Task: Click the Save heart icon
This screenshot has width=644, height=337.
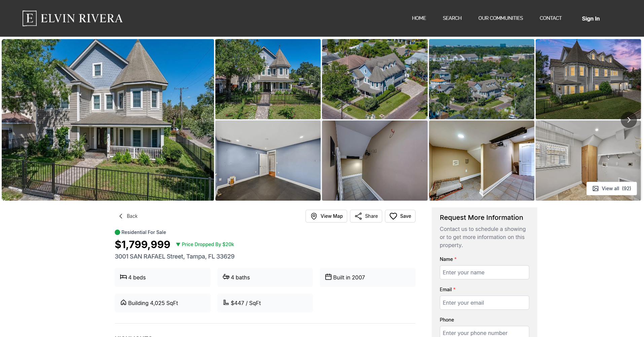Action: coord(394,216)
